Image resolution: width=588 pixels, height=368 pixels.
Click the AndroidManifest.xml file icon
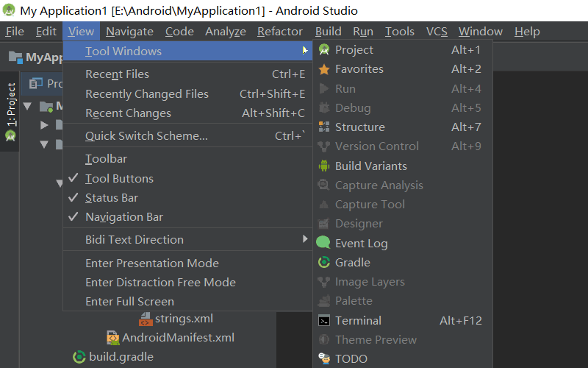click(113, 338)
